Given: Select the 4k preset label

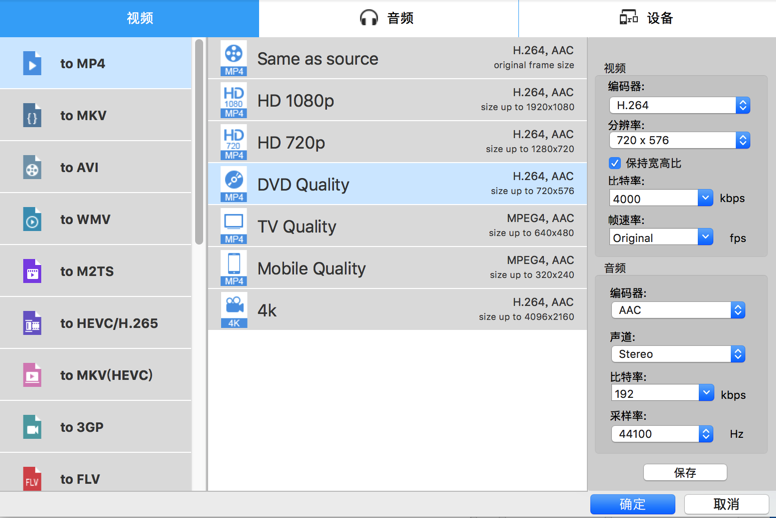Looking at the screenshot, I should tap(267, 311).
